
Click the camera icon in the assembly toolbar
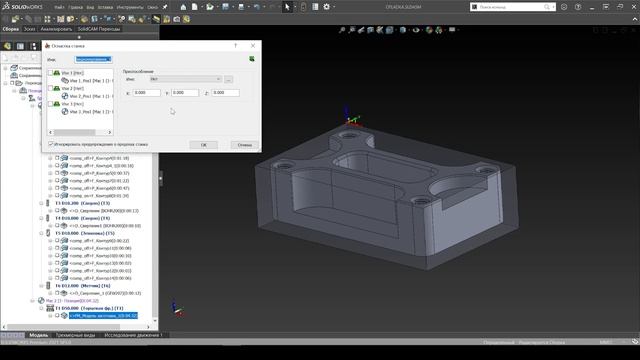[x=177, y=19]
